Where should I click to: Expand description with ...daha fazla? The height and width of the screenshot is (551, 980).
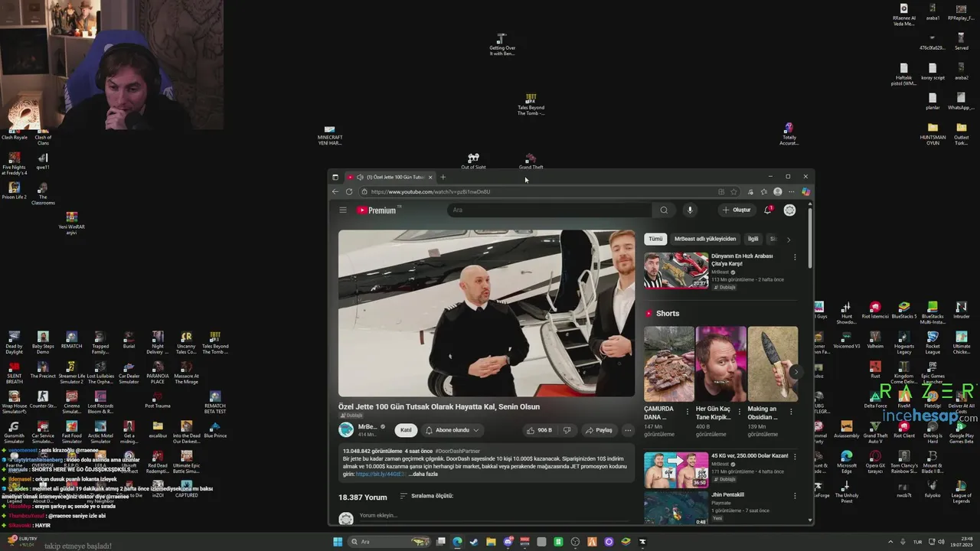[x=423, y=474]
